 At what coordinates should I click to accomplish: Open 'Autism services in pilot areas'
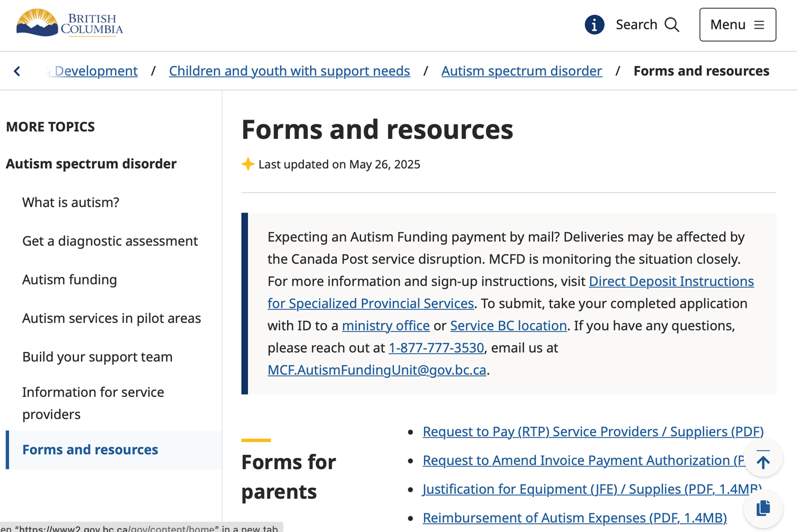tap(112, 318)
